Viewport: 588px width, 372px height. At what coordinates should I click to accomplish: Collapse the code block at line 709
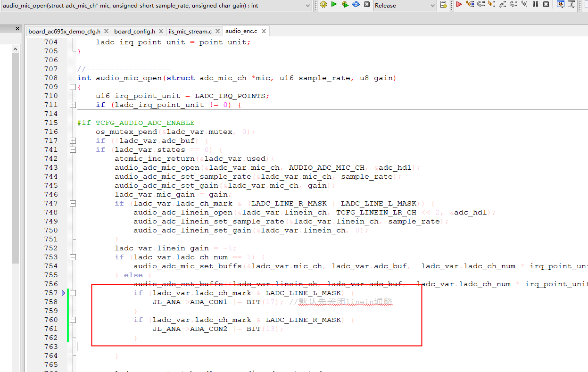73,87
